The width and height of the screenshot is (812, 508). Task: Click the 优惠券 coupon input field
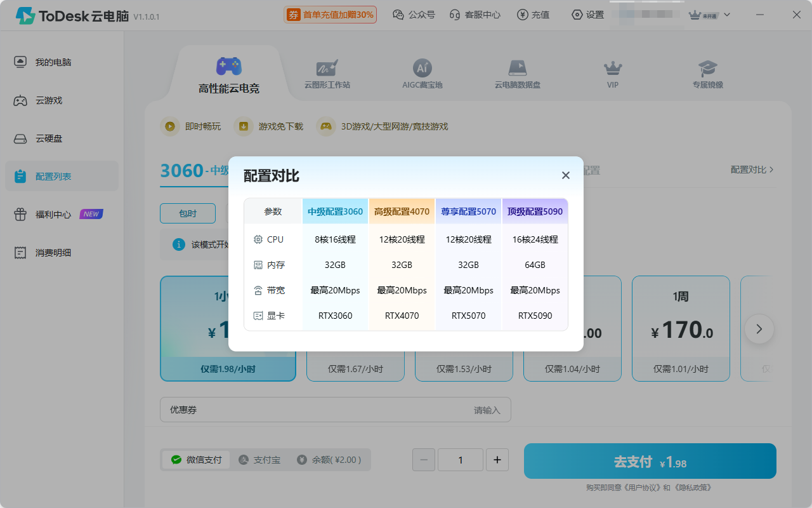coord(335,410)
